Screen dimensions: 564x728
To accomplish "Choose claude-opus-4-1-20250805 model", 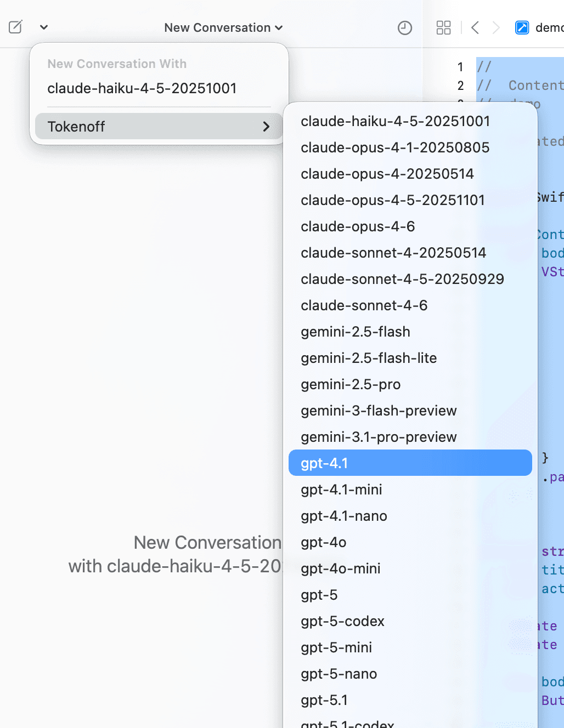I will point(395,147).
